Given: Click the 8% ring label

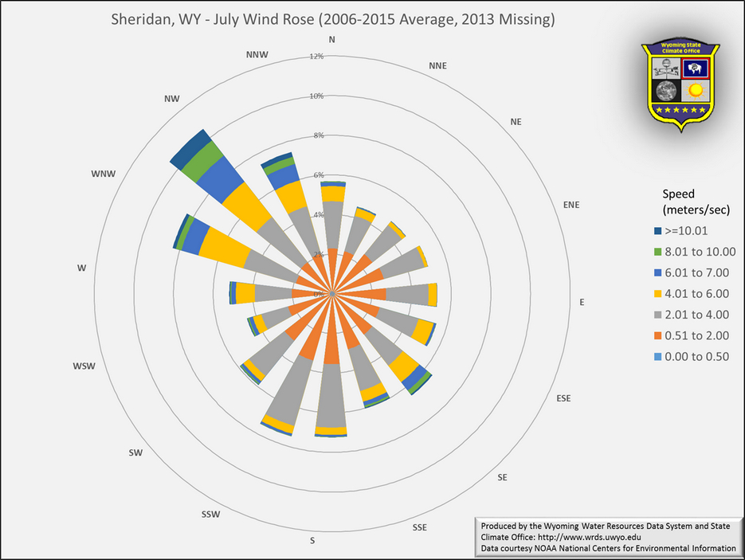Looking at the screenshot, I should click(x=319, y=135).
